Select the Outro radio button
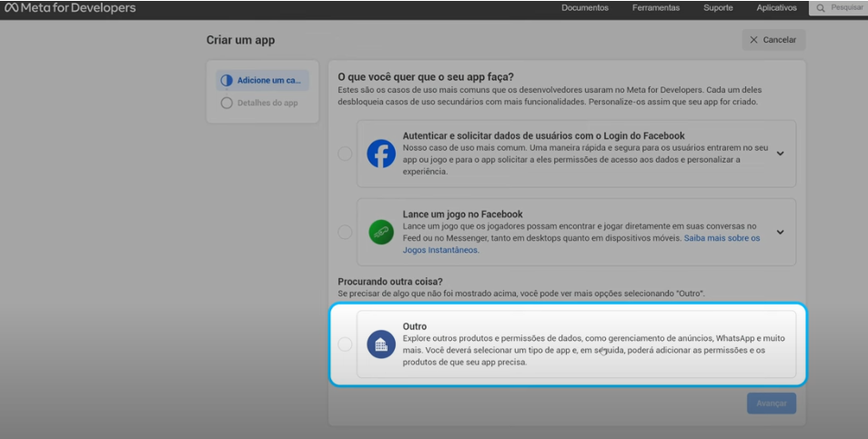Viewport: 868px width, 439px height. coord(345,344)
